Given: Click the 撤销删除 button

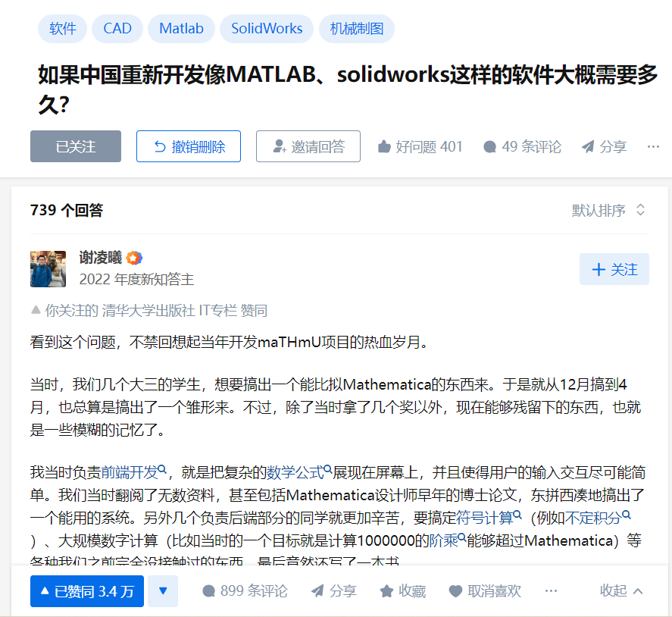Looking at the screenshot, I should point(189,146).
